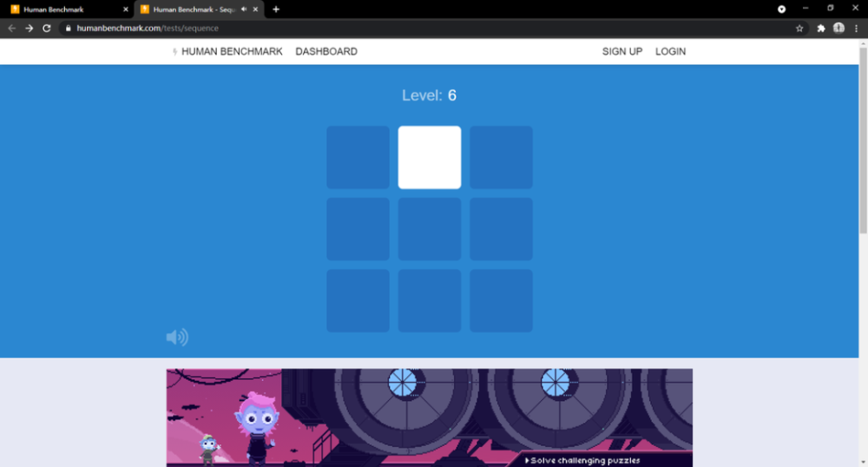Open the LOGIN page
868x467 pixels.
point(670,51)
